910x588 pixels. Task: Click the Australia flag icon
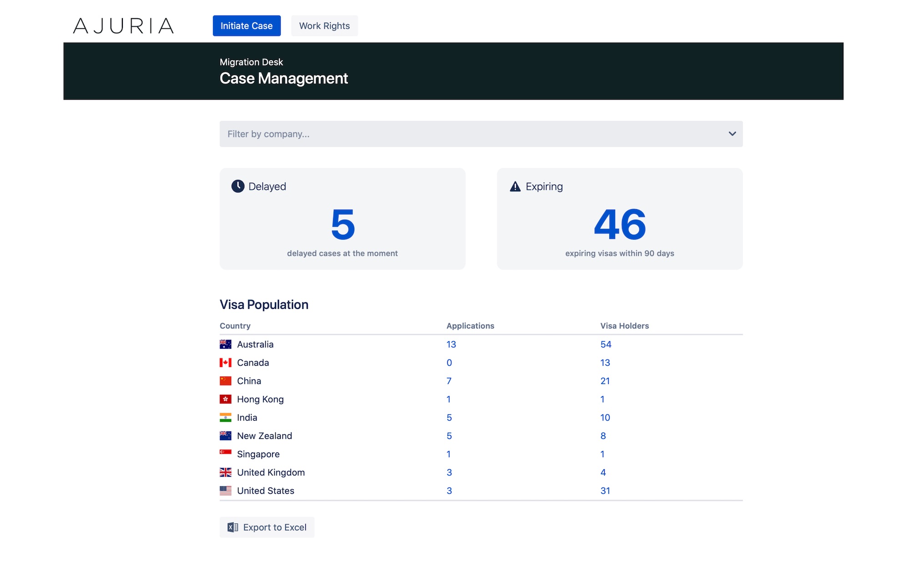[225, 344]
